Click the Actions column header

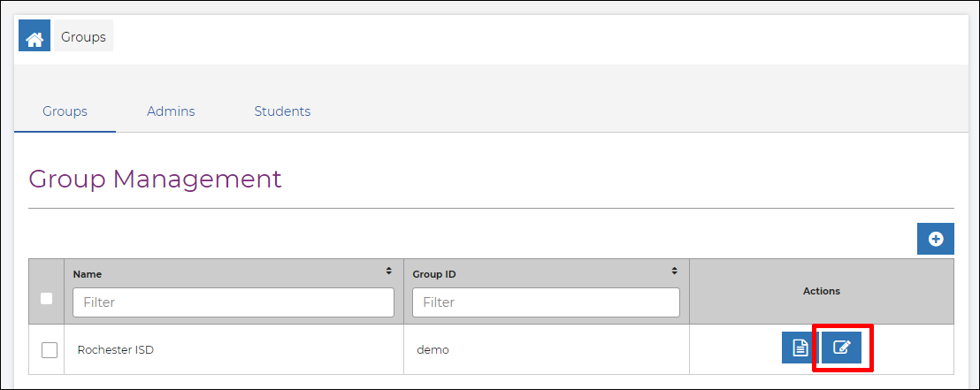[822, 291]
